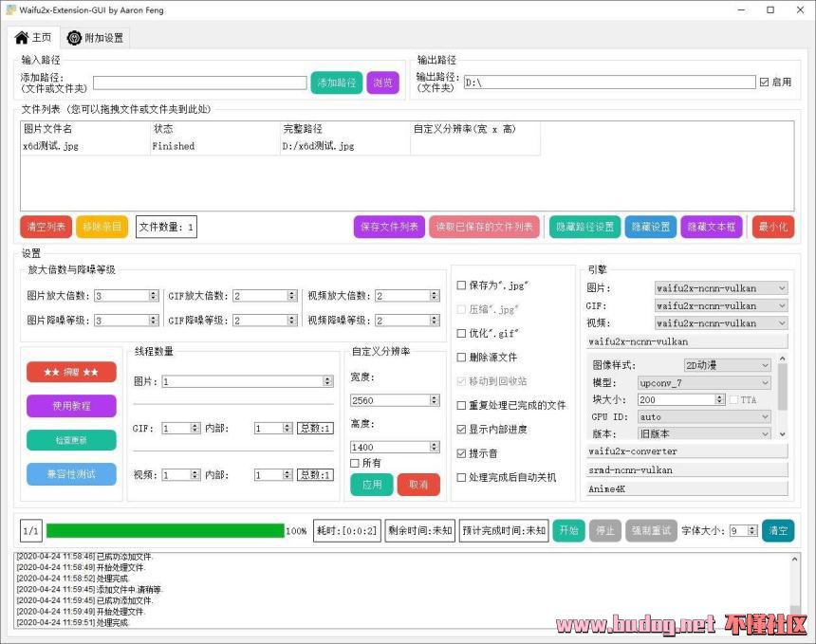Click the 保存文件列表 button
Image resolution: width=816 pixels, height=644 pixels.
[x=389, y=227]
